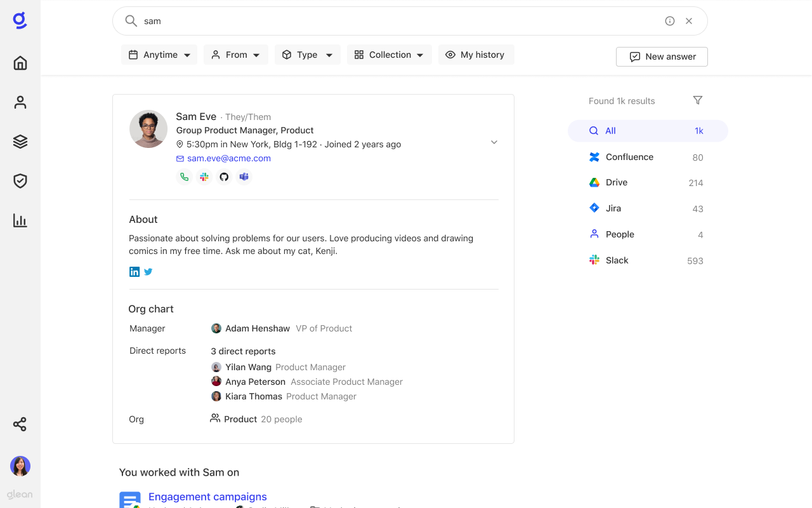
Task: Open the People directory in the sidebar
Action: tap(20, 102)
